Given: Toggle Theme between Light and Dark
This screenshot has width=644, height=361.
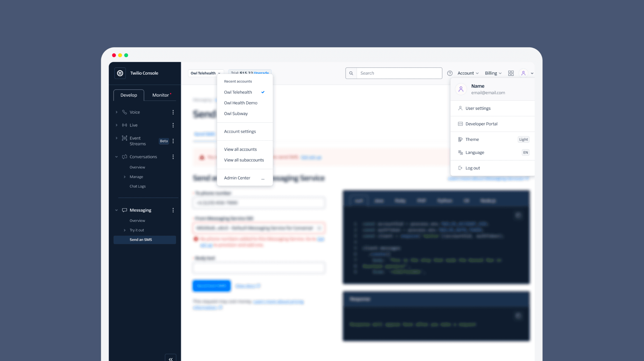Looking at the screenshot, I should point(524,139).
